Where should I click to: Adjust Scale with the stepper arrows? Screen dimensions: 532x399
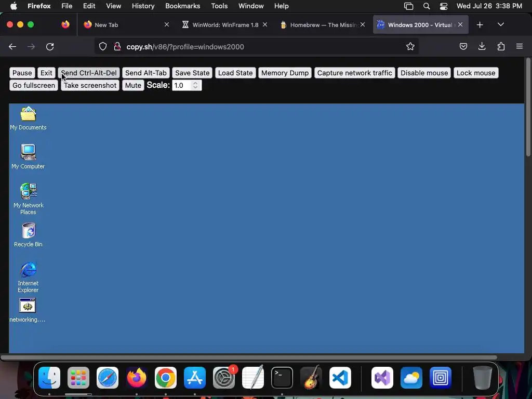(x=195, y=86)
